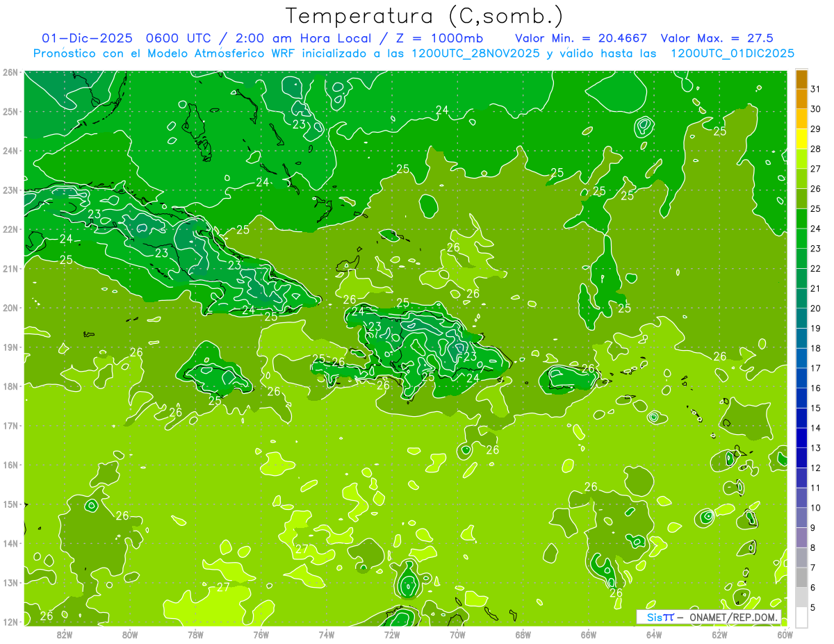Click the 62W longitude axis label
Image resolution: width=834 pixels, height=644 pixels.
(x=719, y=634)
